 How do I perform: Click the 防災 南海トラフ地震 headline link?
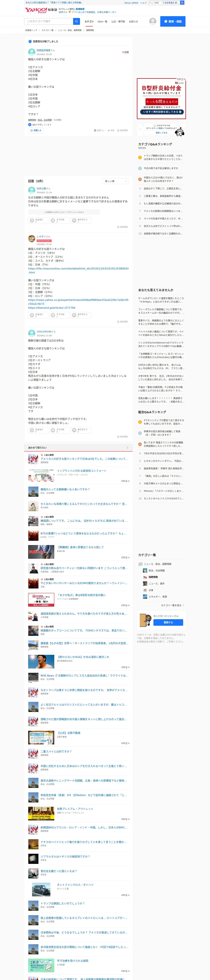click(x=54, y=3)
